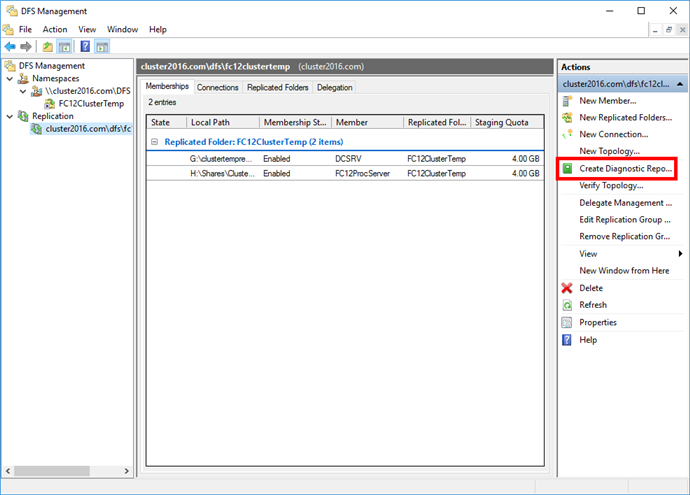Restore the inner MDI child window

point(669,30)
